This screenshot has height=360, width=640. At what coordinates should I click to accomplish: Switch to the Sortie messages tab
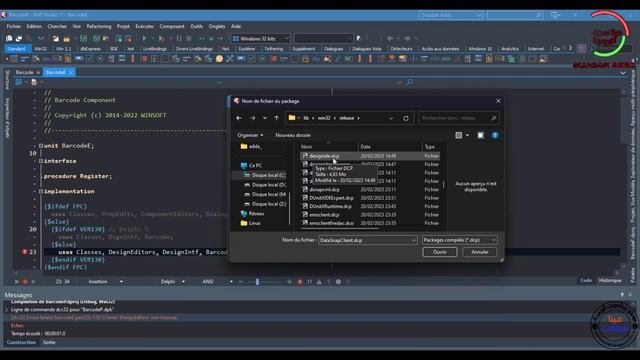[49, 342]
